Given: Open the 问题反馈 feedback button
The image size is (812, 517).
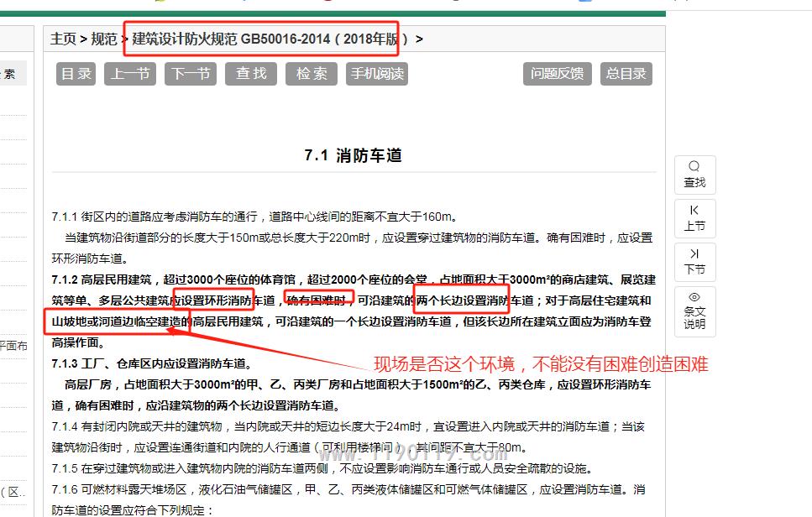Looking at the screenshot, I should 557,74.
